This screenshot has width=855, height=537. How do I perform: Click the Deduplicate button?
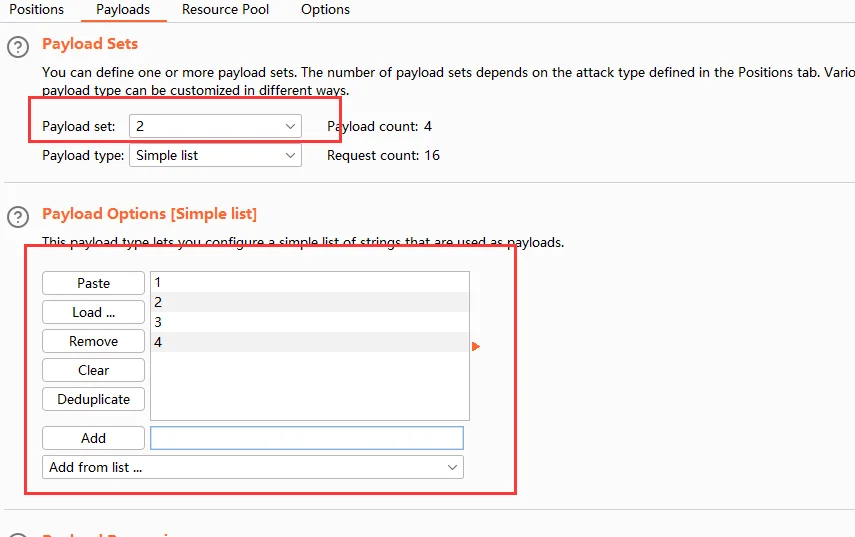point(93,399)
